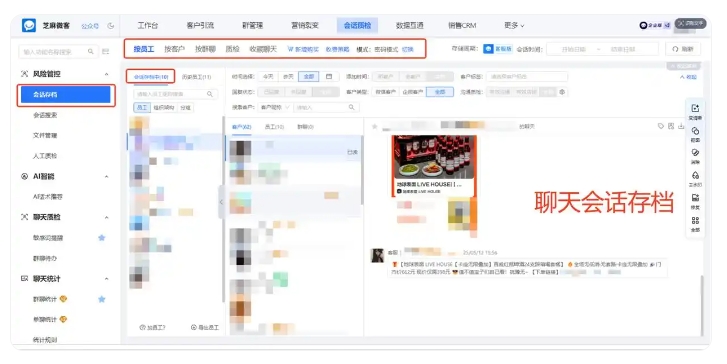
Task: Toggle the dark mode moon icon
Action: pos(111,26)
